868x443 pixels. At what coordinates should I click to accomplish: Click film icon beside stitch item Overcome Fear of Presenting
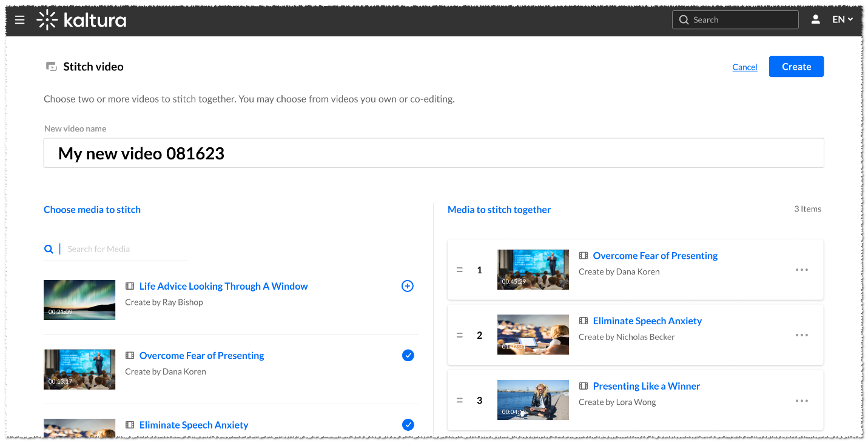(584, 256)
